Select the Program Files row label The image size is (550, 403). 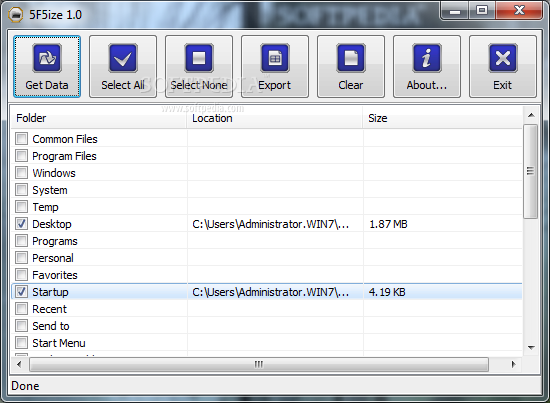point(64,156)
